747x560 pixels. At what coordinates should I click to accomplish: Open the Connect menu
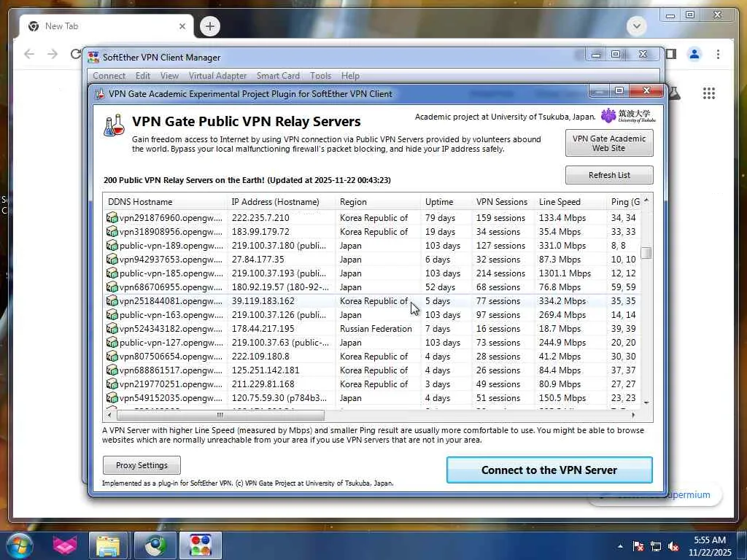[109, 76]
